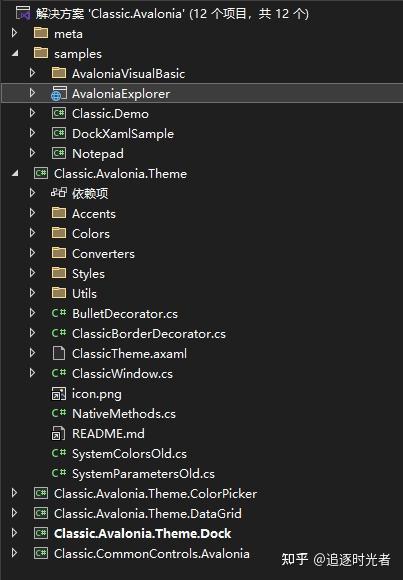
Task: Expand the Classic.Avalonia.Theme.DataGrid arrow
Action: click(x=14, y=513)
